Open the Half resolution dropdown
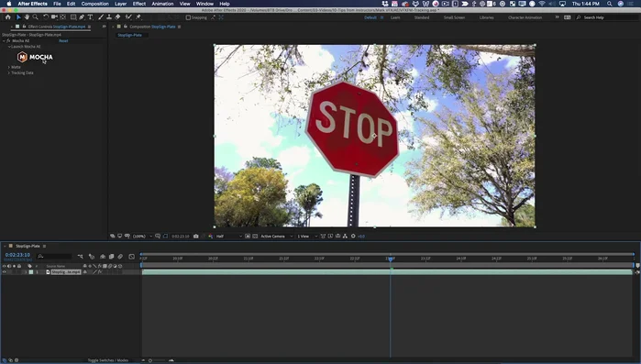Image resolution: width=641 pixels, height=364 pixels. click(228, 237)
